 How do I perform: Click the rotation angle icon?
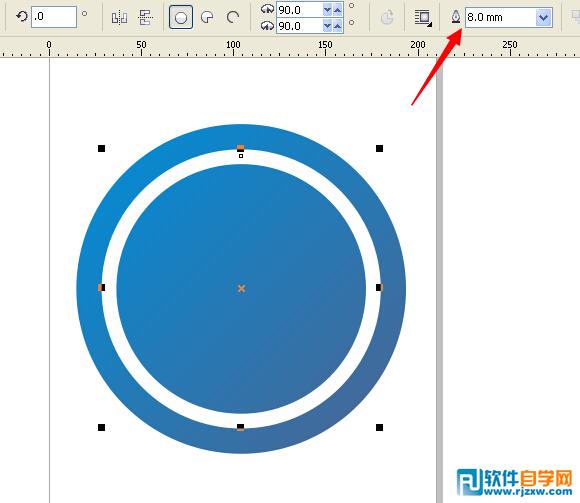click(22, 17)
